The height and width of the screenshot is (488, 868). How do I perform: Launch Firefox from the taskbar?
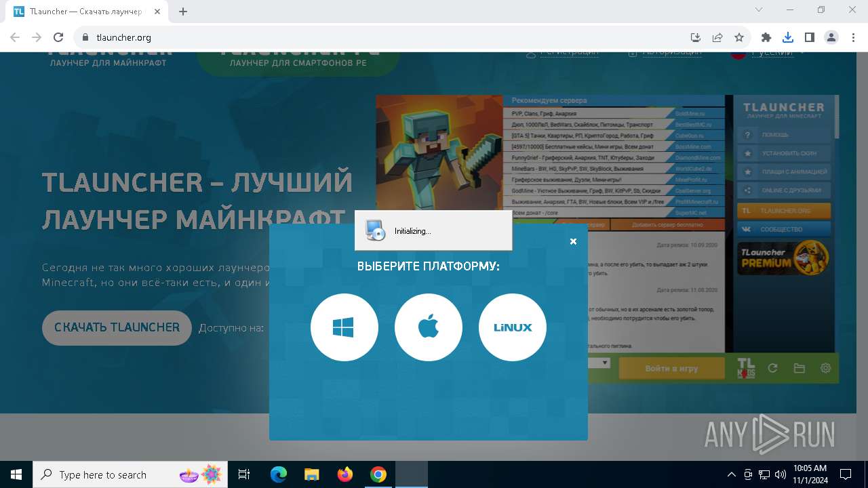click(x=345, y=474)
